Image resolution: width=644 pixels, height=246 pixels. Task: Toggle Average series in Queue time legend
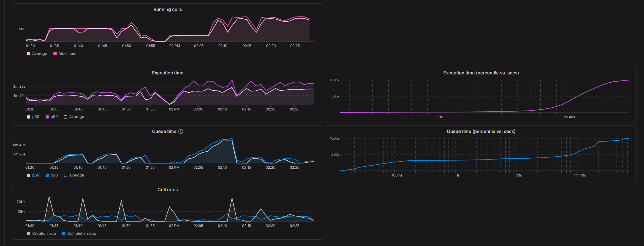coord(74,175)
